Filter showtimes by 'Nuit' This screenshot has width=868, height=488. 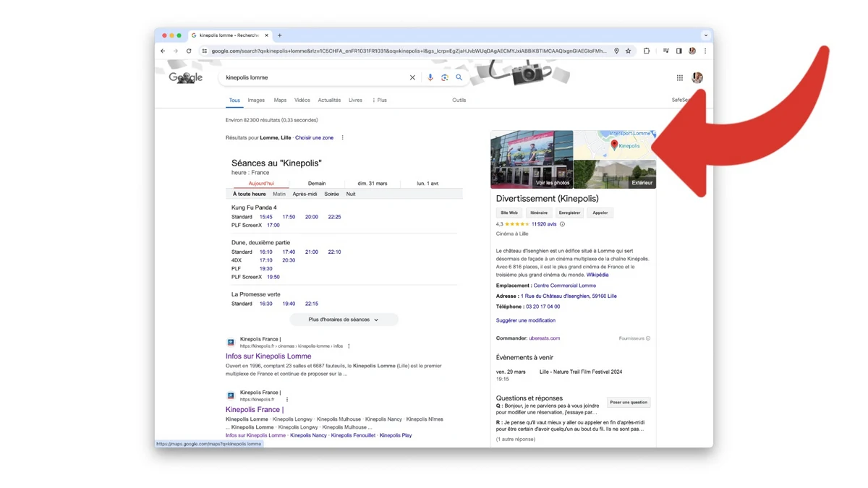click(351, 194)
